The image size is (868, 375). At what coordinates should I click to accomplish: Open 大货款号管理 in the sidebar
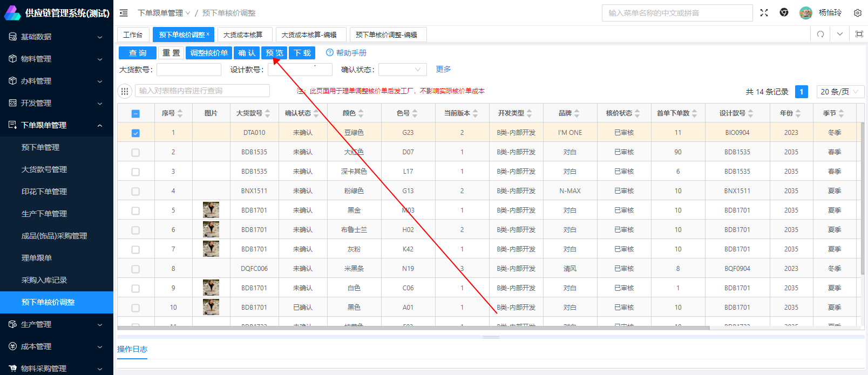point(44,169)
